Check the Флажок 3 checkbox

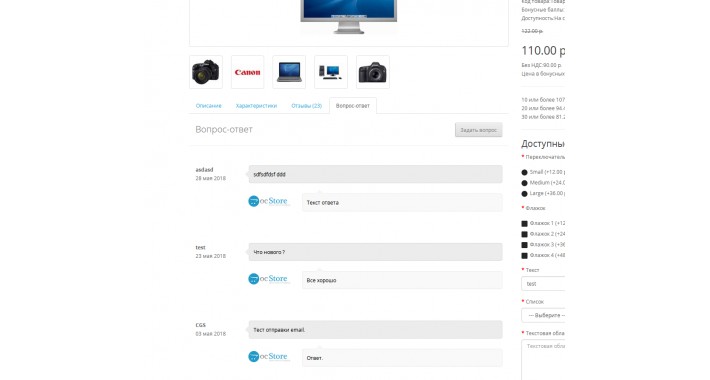click(x=524, y=245)
